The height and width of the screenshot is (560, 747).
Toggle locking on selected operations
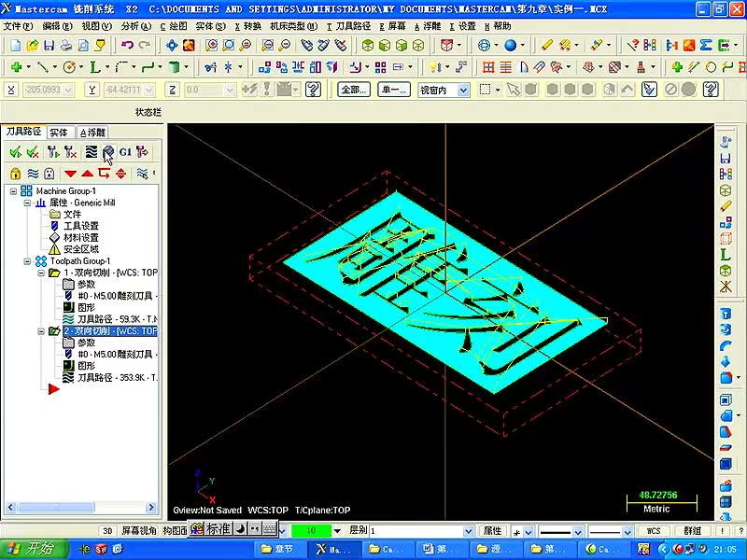pyautogui.click(x=15, y=174)
